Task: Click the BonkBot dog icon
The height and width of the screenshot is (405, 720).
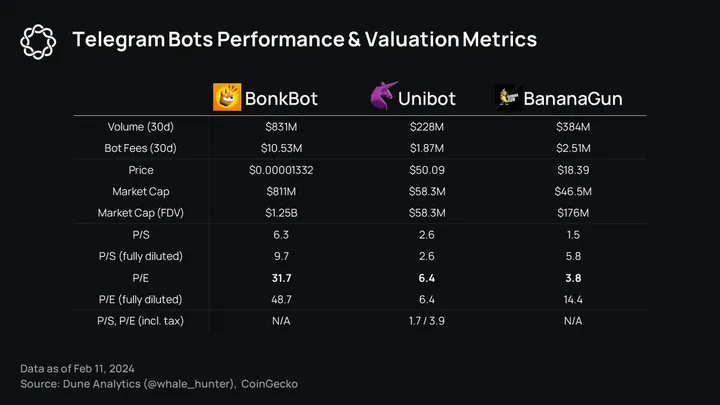Action: coord(227,97)
